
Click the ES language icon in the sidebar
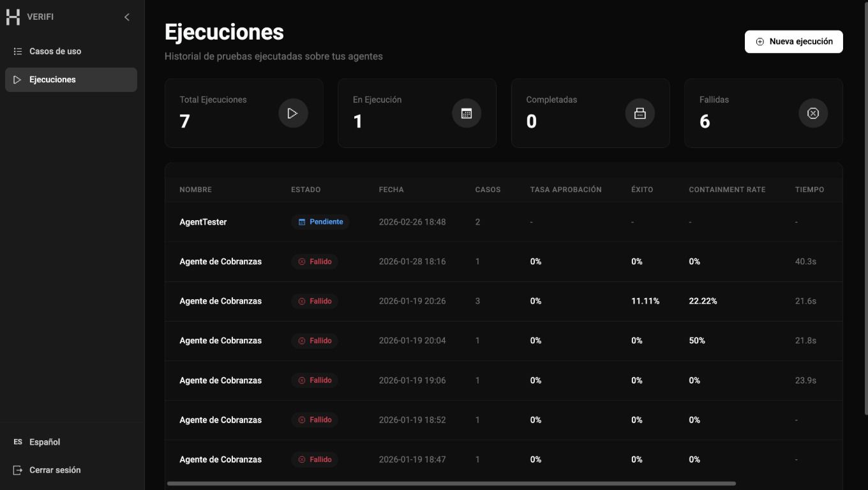click(x=17, y=441)
